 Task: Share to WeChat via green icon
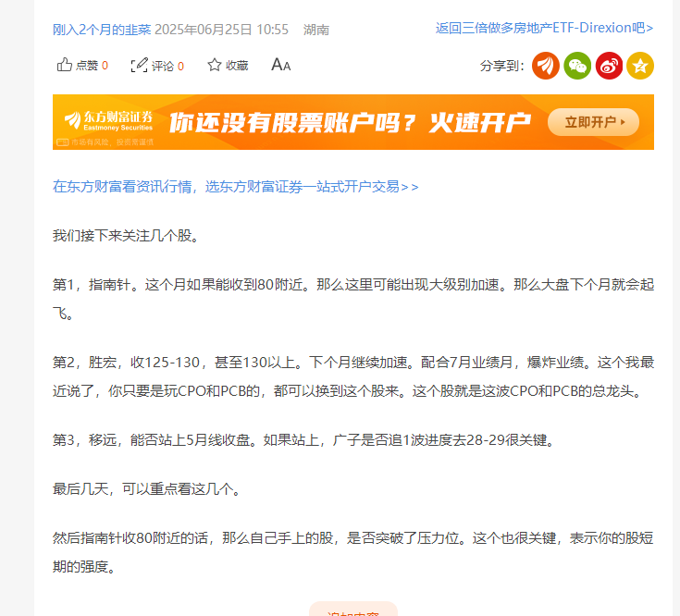(x=577, y=66)
